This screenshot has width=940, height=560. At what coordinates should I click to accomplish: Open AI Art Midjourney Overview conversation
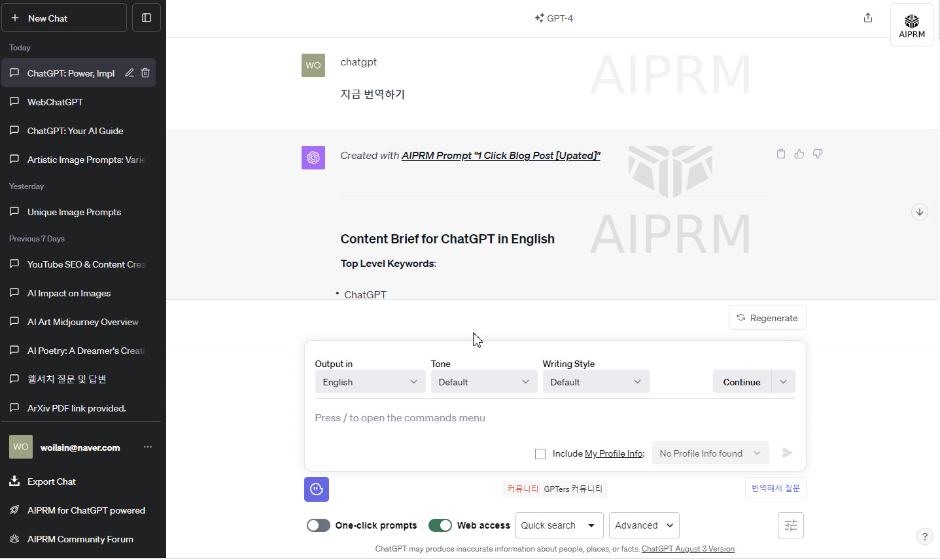pyautogui.click(x=78, y=322)
